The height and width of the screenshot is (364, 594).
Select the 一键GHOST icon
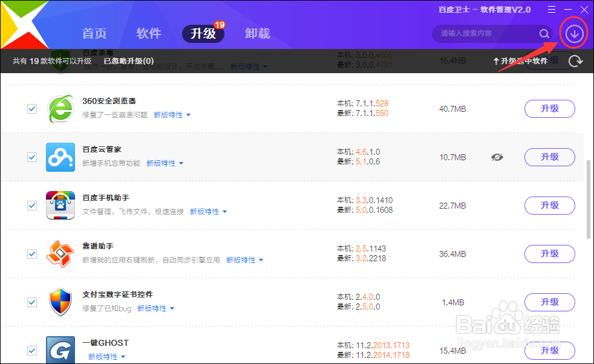(x=60, y=349)
